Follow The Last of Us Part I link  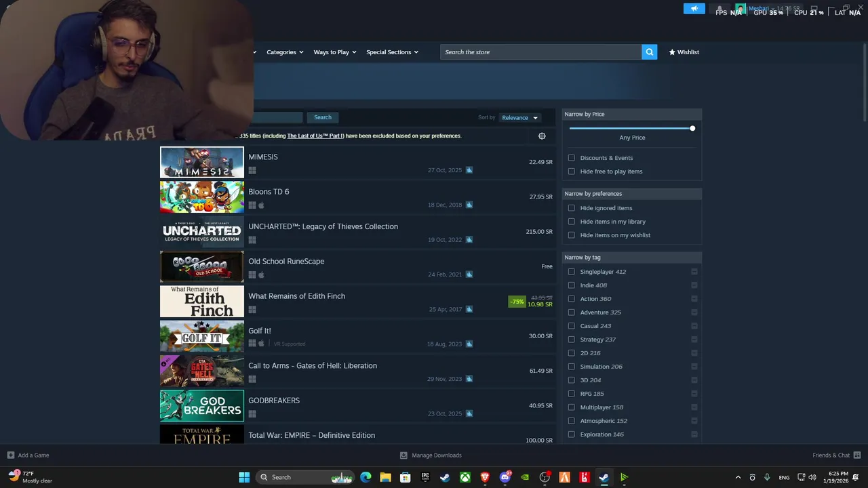tap(315, 136)
